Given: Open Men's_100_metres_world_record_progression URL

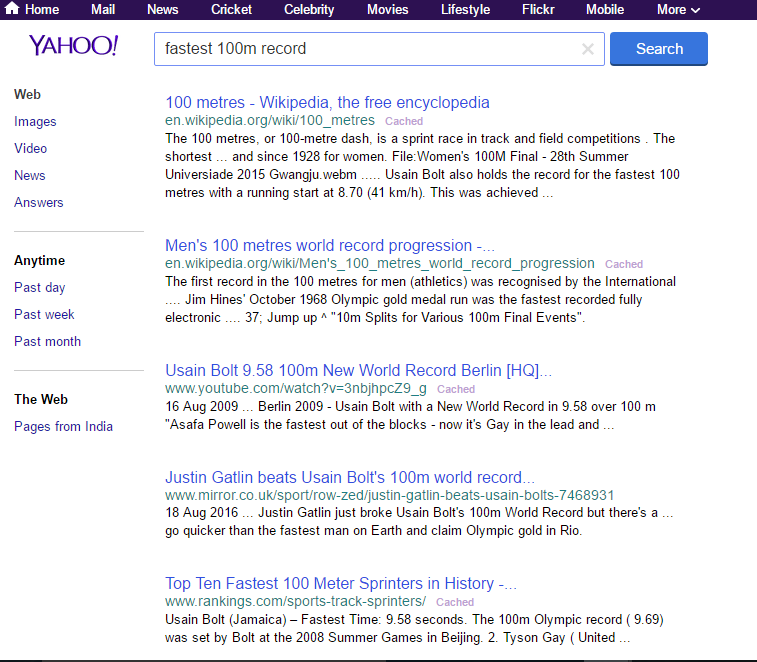Looking at the screenshot, I should pyautogui.click(x=379, y=263).
